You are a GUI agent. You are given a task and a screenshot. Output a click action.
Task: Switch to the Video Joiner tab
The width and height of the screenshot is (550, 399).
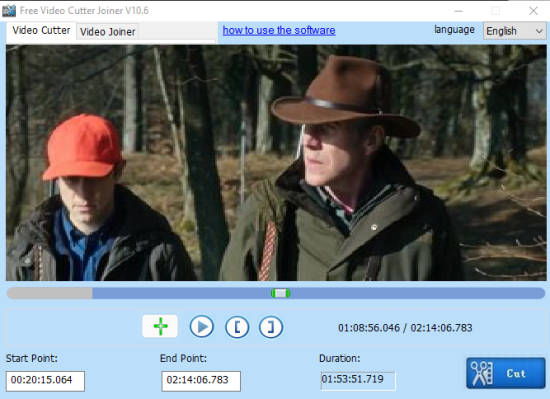107,32
